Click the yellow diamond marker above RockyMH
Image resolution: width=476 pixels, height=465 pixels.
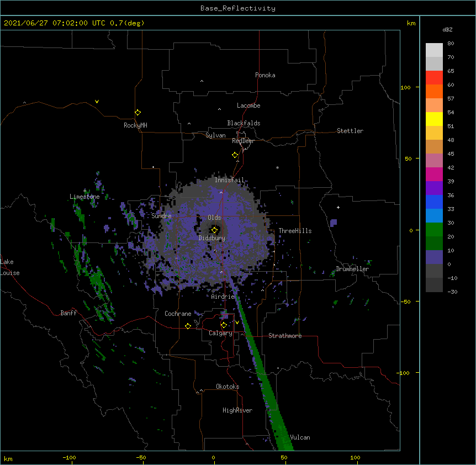click(x=137, y=113)
